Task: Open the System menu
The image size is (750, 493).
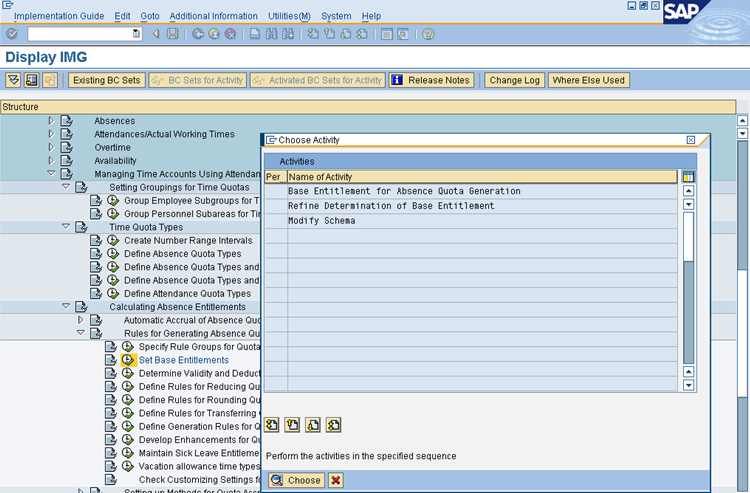Action: click(336, 16)
